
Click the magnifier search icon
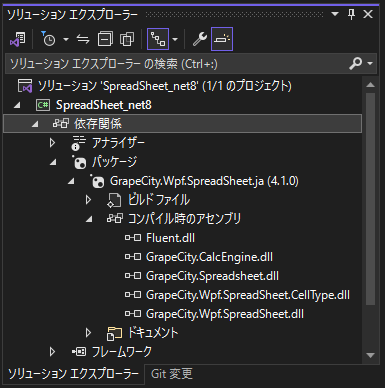[355, 63]
